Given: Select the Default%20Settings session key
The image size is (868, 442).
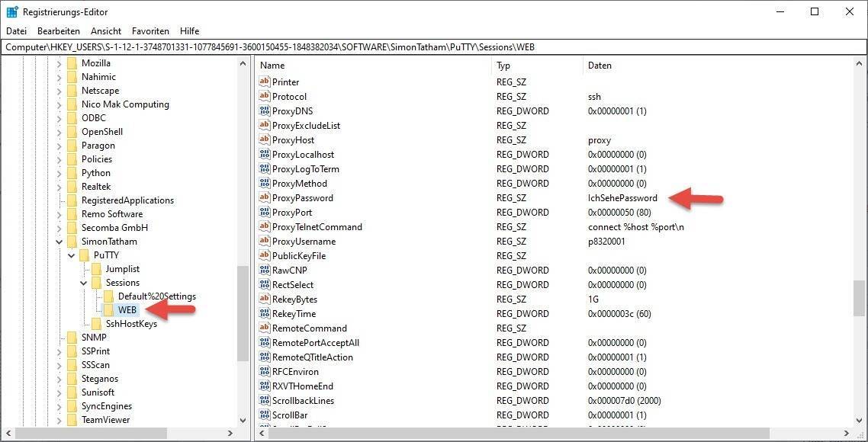Looking at the screenshot, I should 156,296.
